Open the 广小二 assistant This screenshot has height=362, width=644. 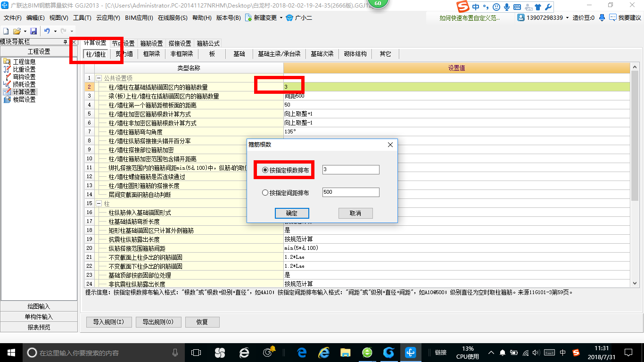299,18
